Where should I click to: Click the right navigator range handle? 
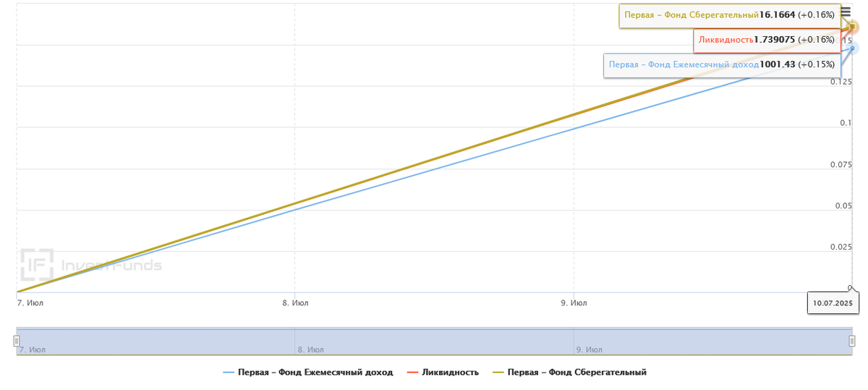coord(852,341)
